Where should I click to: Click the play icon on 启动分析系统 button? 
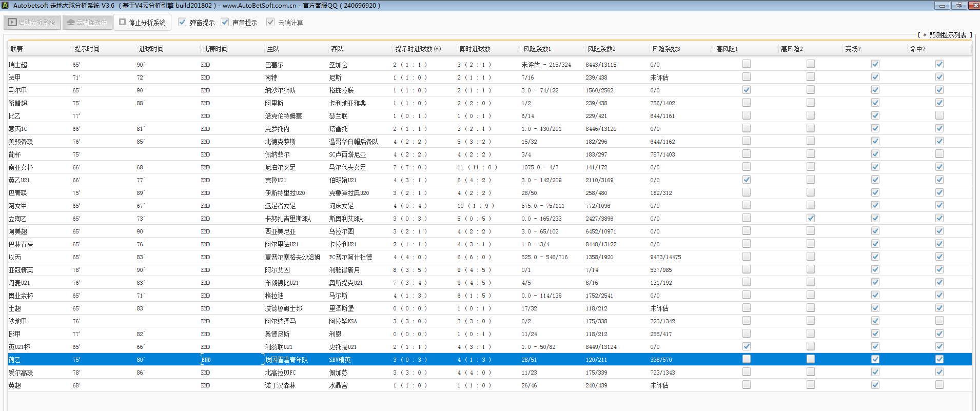tap(12, 23)
